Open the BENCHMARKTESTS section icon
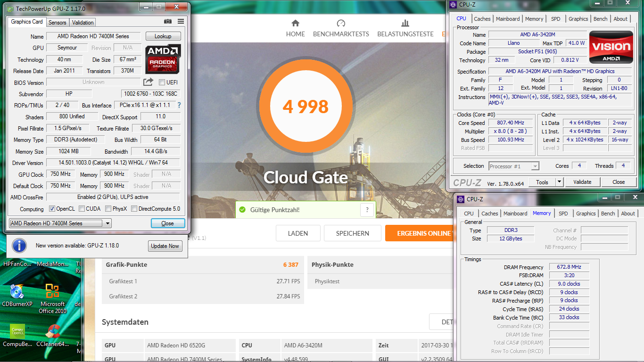 tap(341, 24)
